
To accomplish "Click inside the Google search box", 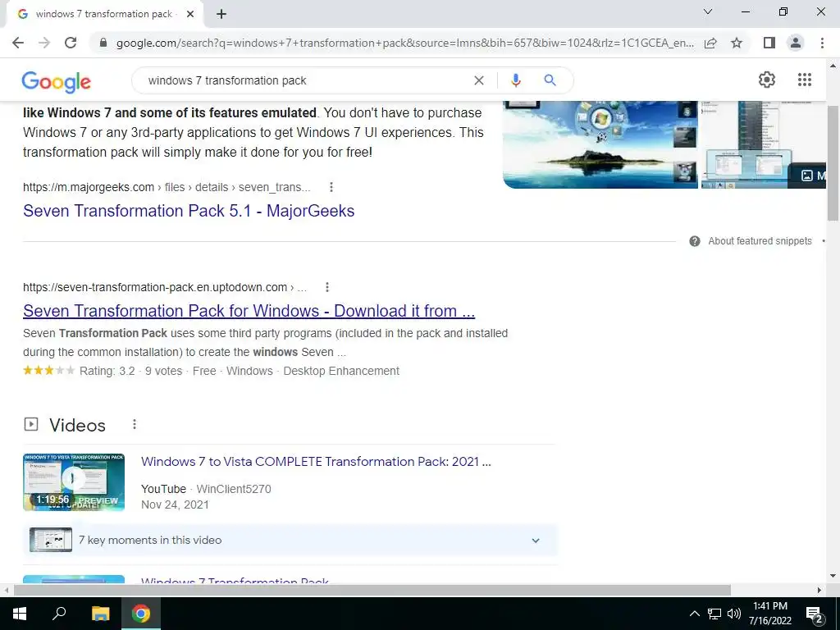I will (305, 80).
